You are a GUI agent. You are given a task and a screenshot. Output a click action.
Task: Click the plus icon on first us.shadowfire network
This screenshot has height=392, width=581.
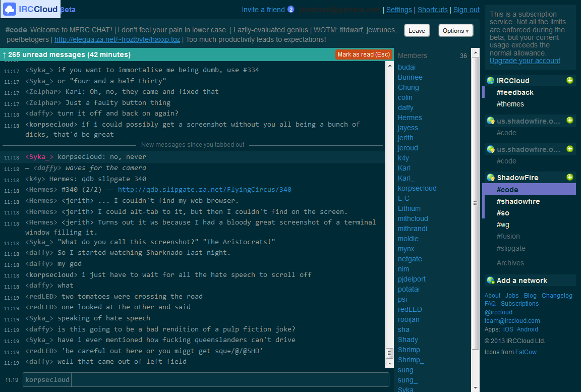click(x=570, y=121)
